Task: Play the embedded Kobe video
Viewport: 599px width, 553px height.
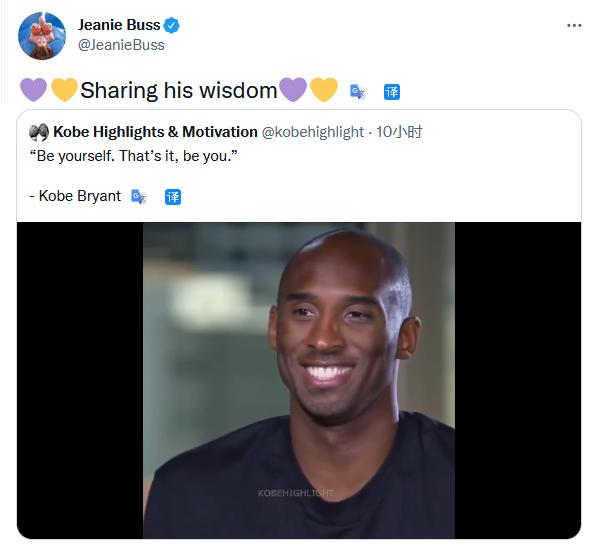Action: click(x=299, y=380)
